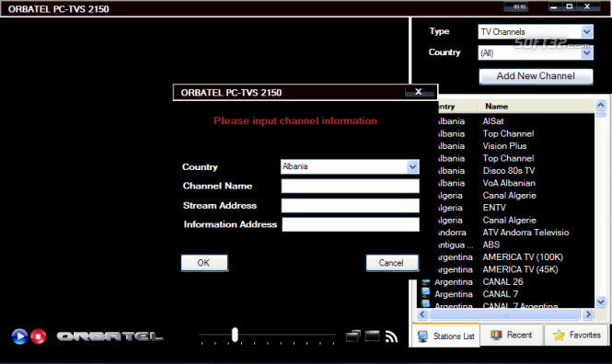Open the Type dropdown

586,31
